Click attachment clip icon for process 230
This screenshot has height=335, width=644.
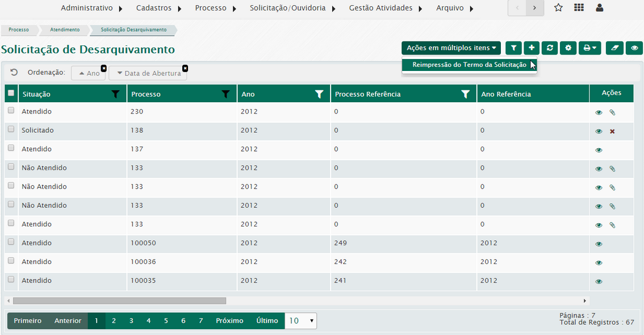click(612, 112)
